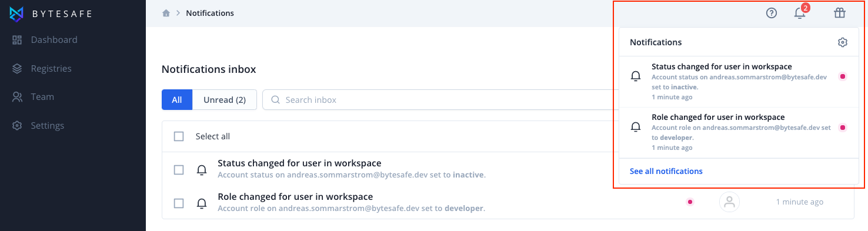This screenshot has height=231, width=868.
Task: Open help via question mark icon
Action: 772,13
